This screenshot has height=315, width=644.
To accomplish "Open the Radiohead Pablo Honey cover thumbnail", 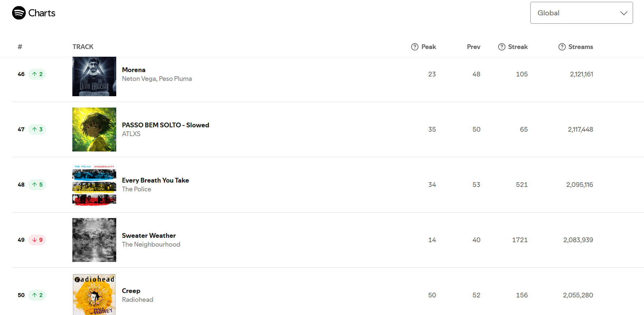I will pos(94,295).
